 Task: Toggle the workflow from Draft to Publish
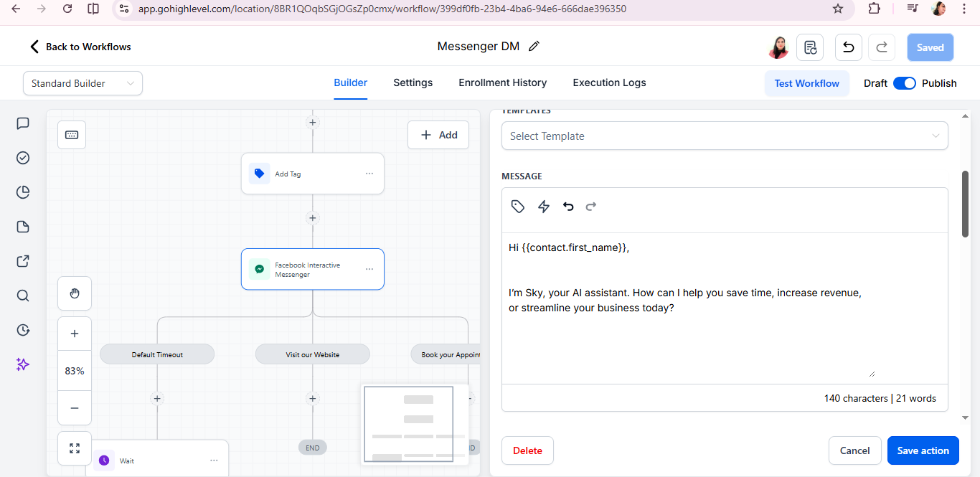click(905, 83)
